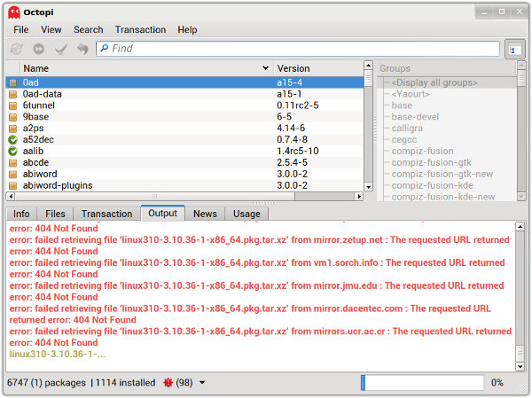This screenshot has height=398, width=532.
Task: Select the base group
Action: 402,105
